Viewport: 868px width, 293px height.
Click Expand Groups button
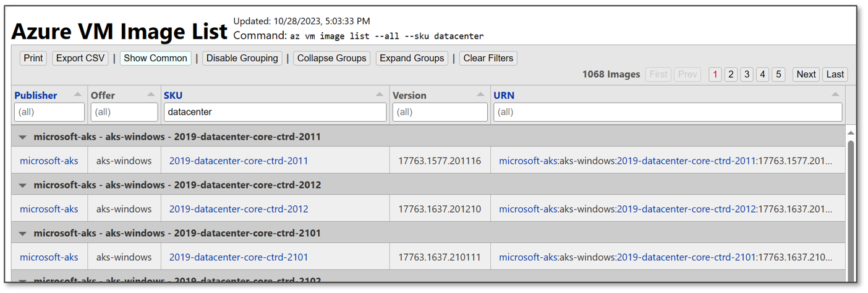[x=412, y=58]
